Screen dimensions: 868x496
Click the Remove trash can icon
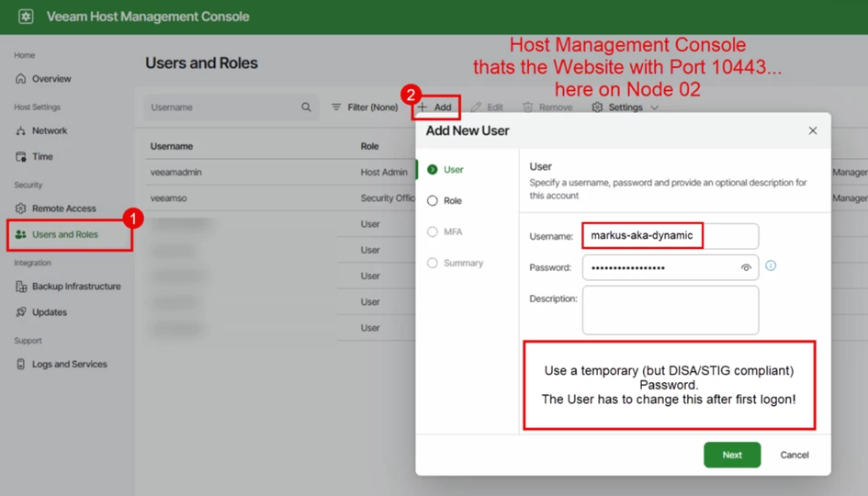coord(527,107)
